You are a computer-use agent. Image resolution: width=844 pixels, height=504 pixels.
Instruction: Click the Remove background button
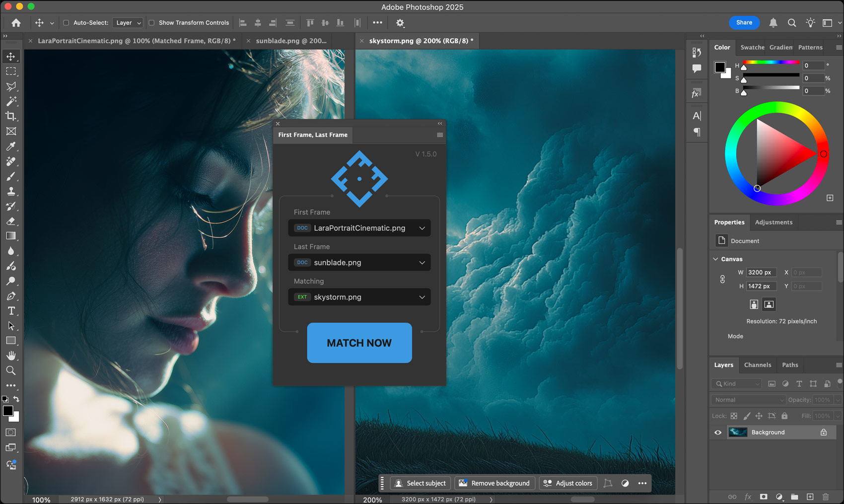(494, 483)
